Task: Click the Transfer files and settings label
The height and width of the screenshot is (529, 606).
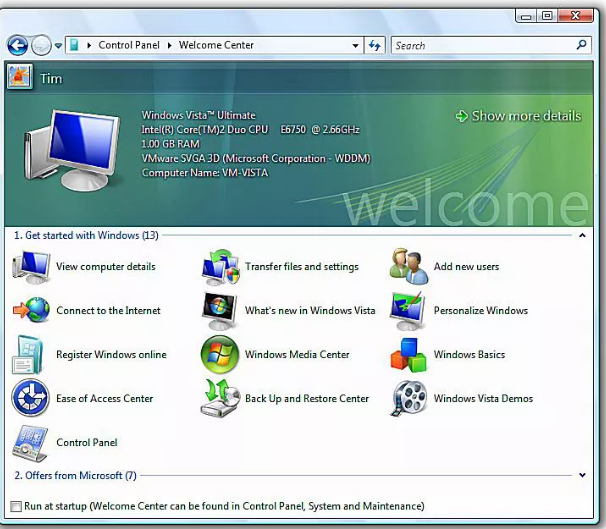Action: 302,267
